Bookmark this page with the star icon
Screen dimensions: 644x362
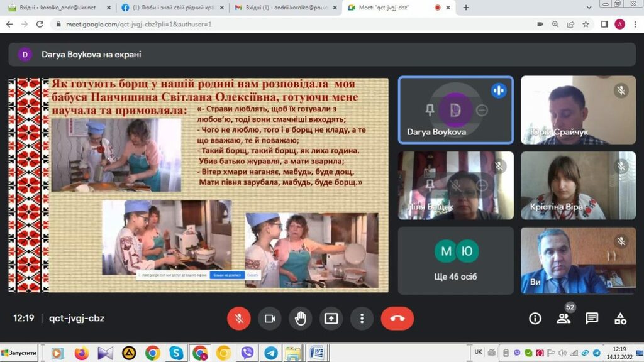tap(586, 24)
